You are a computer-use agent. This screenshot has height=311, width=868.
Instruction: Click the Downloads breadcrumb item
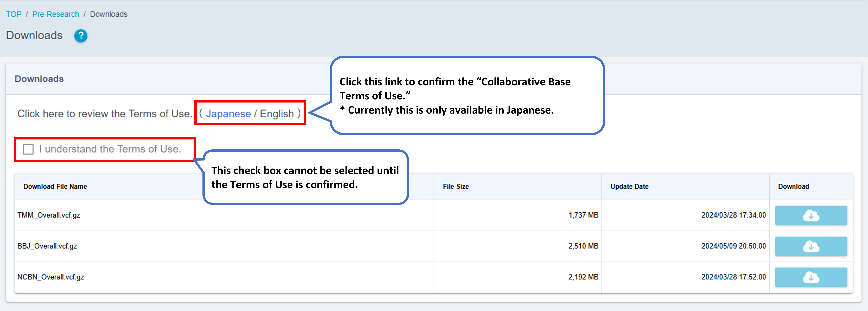pos(108,14)
